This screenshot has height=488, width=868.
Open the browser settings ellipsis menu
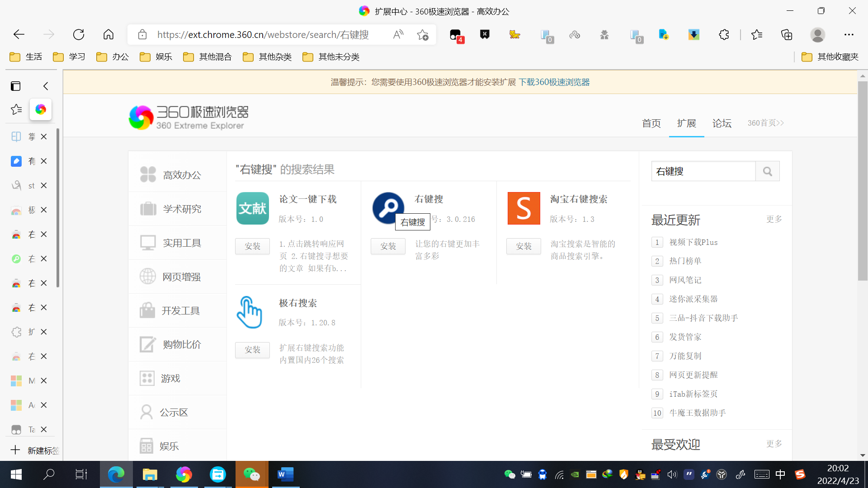pos(849,34)
